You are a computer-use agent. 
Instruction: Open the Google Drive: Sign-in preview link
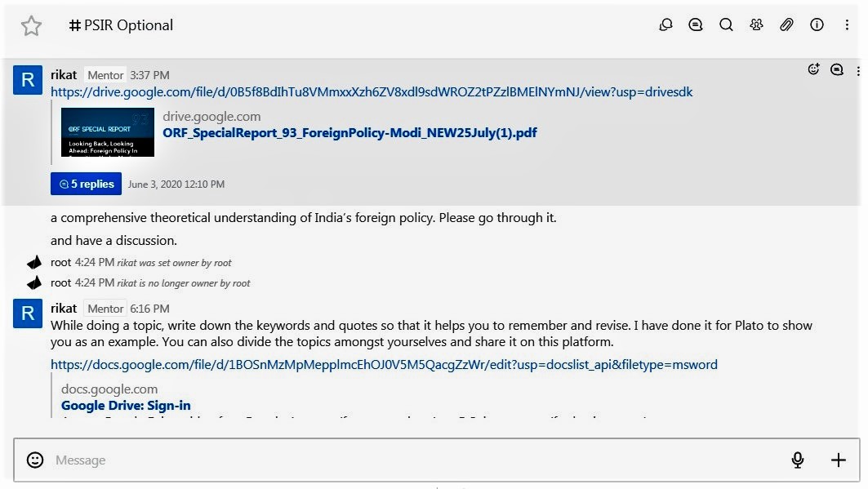126,406
